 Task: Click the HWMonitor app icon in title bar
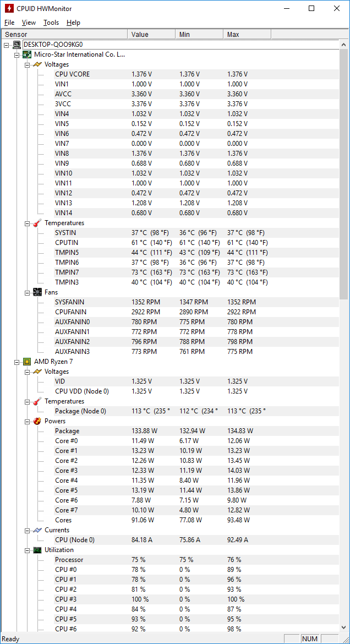click(x=8, y=8)
